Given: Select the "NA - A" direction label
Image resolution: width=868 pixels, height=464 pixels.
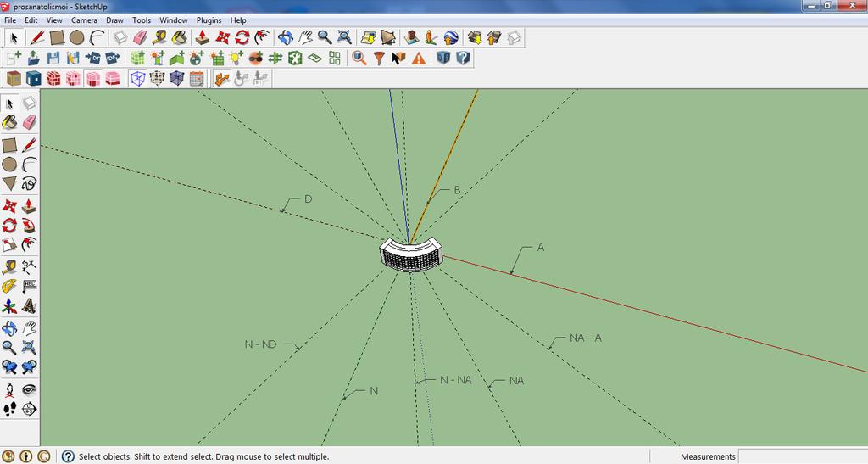Looking at the screenshot, I should pyautogui.click(x=586, y=338).
